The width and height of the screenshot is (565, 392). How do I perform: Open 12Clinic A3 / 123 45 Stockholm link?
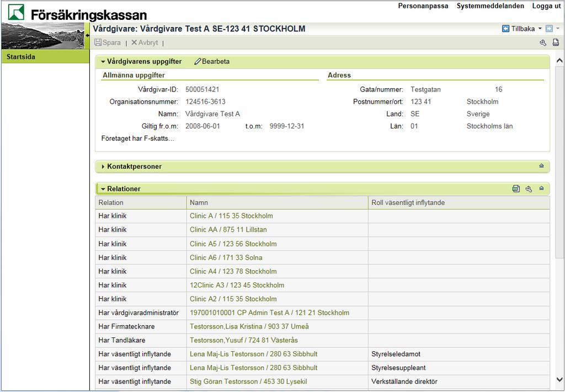click(237, 285)
